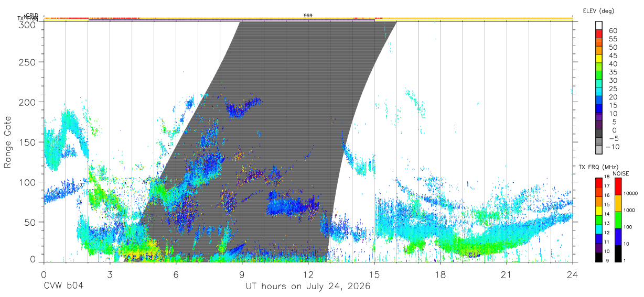
Task: Click the white top segment of the ELEV scale
Action: [599, 25]
